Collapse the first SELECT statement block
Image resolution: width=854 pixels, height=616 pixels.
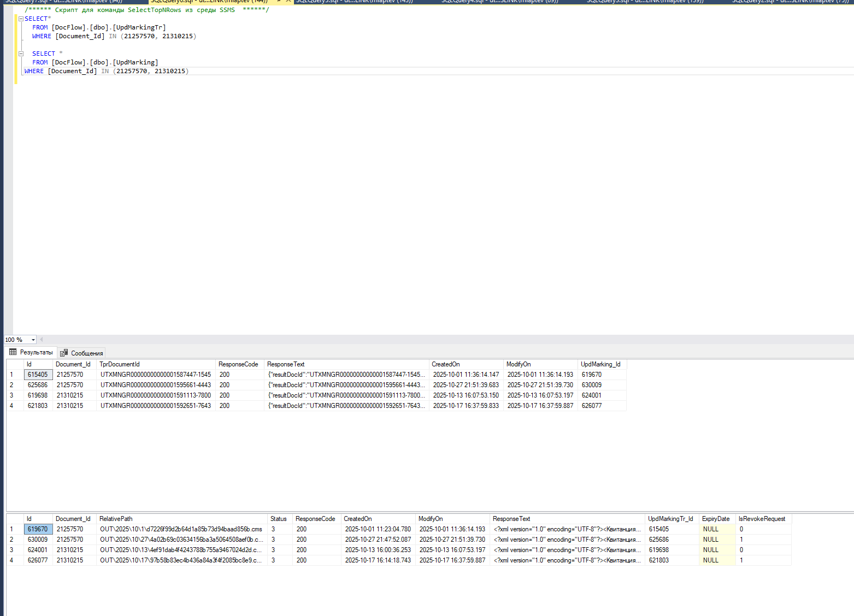pyautogui.click(x=21, y=19)
